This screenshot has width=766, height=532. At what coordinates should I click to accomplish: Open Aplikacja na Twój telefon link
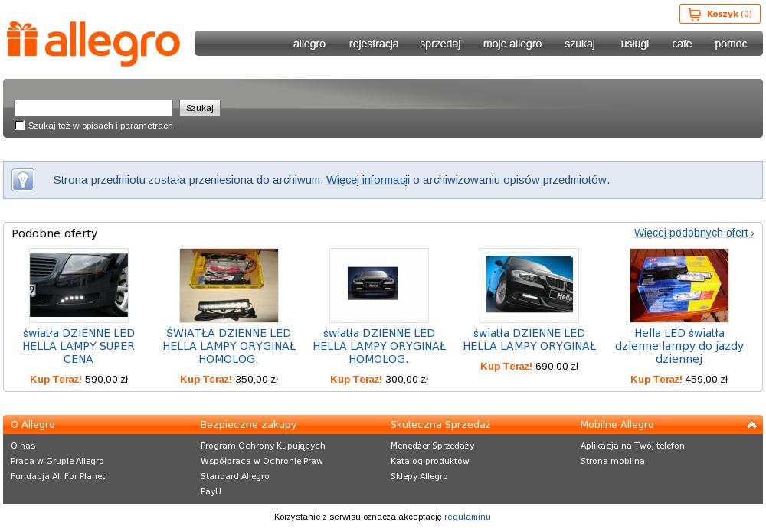[x=632, y=446]
